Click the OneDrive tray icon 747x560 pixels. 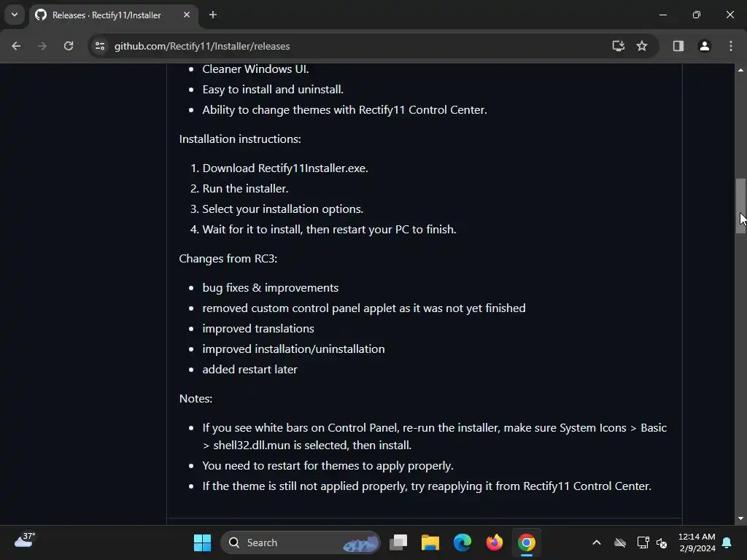tap(620, 542)
